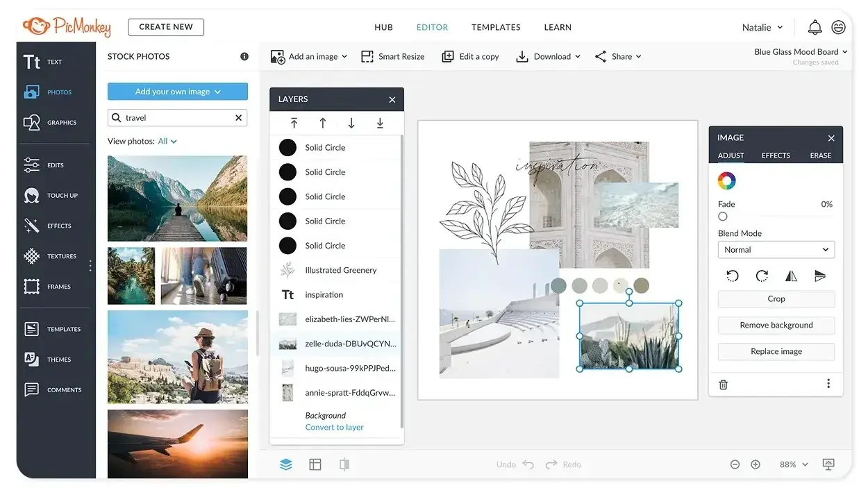The width and height of the screenshot is (868, 488).
Task: Click the zoom in plus icon
Action: click(x=756, y=464)
